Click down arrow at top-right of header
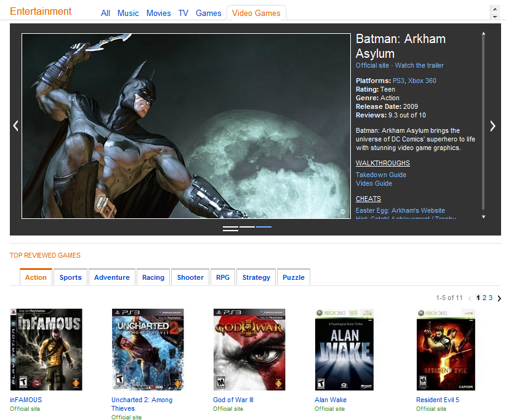This screenshot has width=506, height=420. coord(495,17)
